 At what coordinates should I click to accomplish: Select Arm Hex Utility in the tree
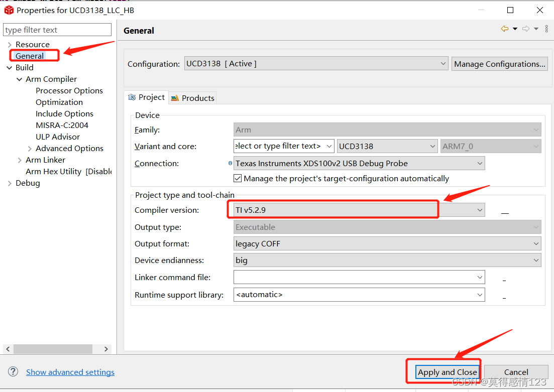coord(68,171)
